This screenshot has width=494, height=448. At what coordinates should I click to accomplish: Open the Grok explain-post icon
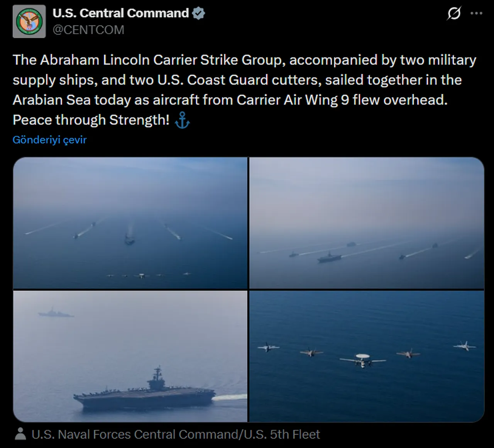[x=454, y=14]
